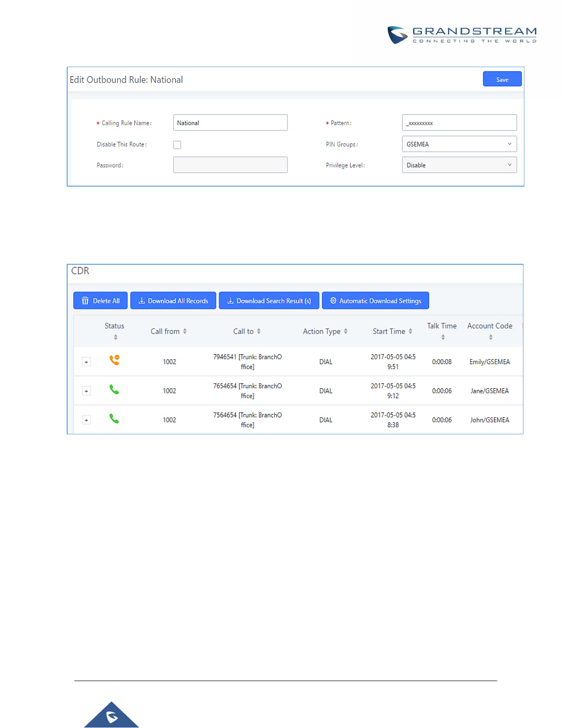The image size is (563, 728).
Task: Sort the table by Call from
Action: (x=185, y=331)
